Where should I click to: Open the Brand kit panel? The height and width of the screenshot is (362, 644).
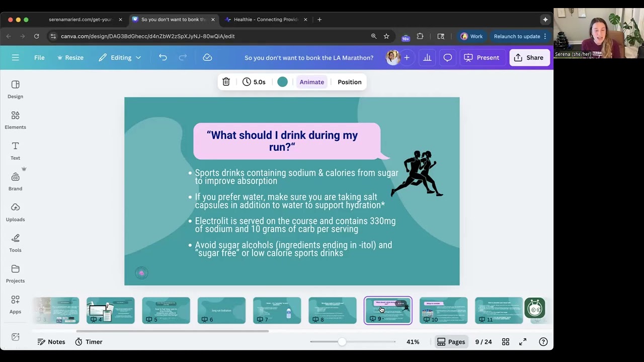coord(15,182)
